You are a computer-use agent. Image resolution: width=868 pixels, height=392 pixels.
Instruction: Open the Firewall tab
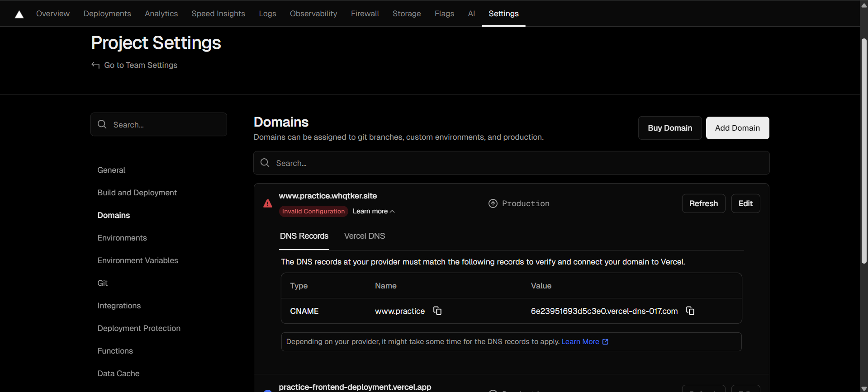[365, 14]
